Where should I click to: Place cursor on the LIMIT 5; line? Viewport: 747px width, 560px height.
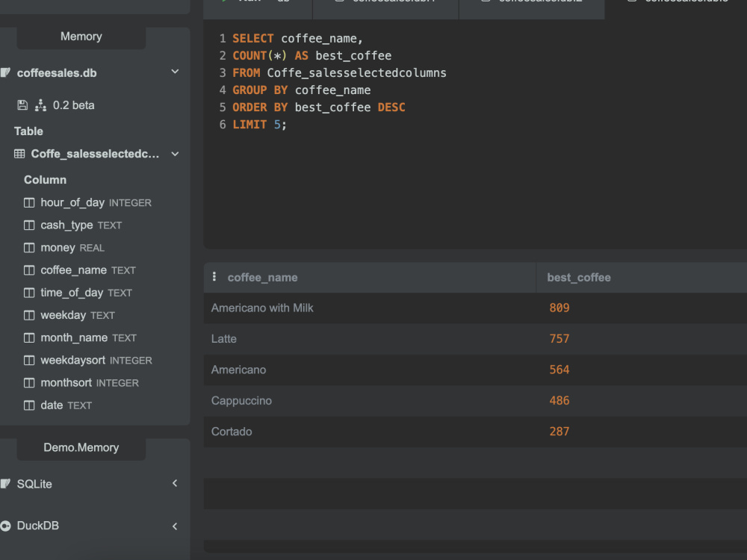(260, 125)
